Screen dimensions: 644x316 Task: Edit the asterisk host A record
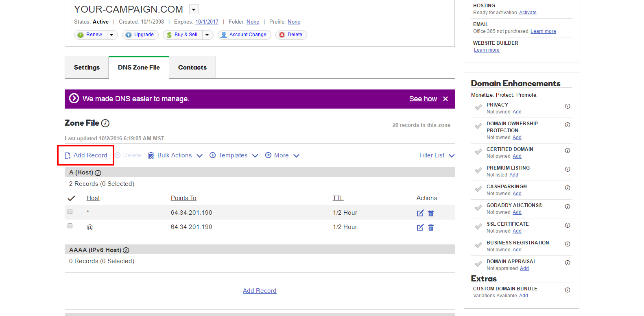tap(420, 213)
